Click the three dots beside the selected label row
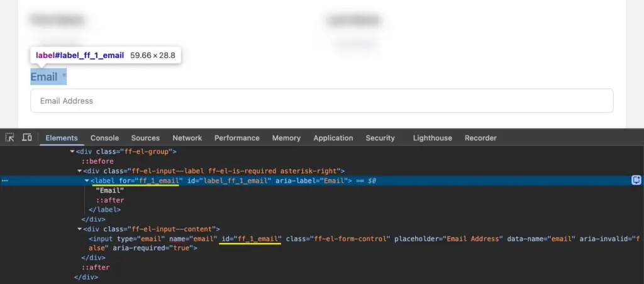Image resolution: width=644 pixels, height=284 pixels. (5, 181)
